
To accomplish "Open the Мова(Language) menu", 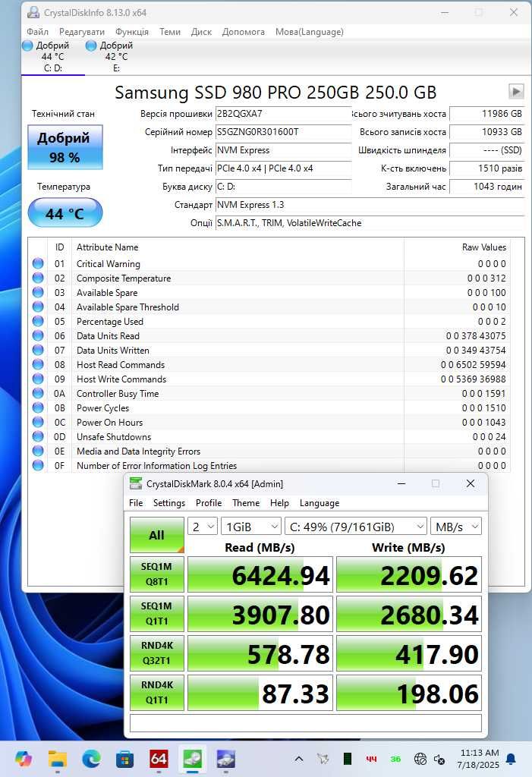I will point(310,32).
